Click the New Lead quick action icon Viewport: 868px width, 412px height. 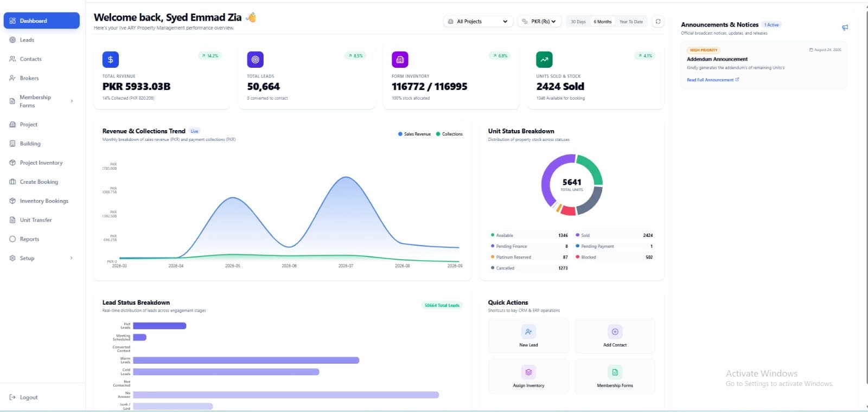(x=528, y=331)
